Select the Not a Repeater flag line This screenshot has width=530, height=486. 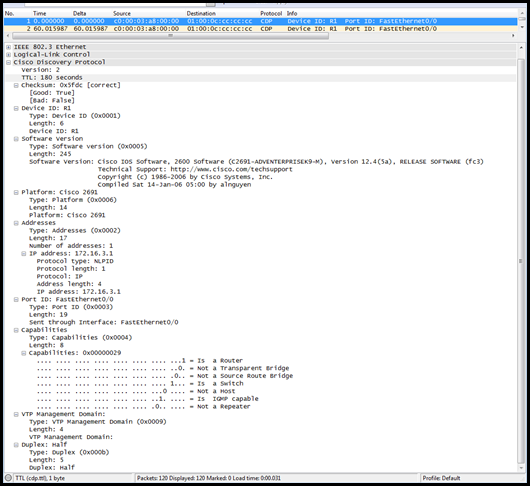(x=143, y=407)
